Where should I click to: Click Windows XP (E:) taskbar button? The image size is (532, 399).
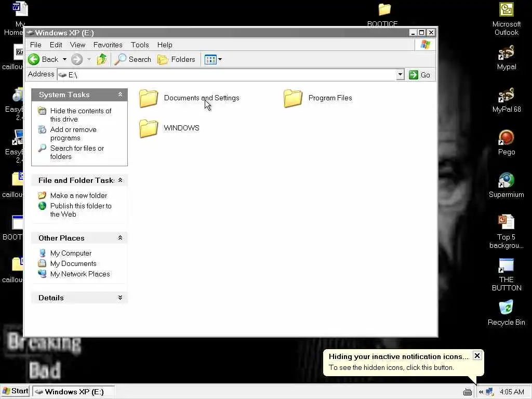[74, 392]
